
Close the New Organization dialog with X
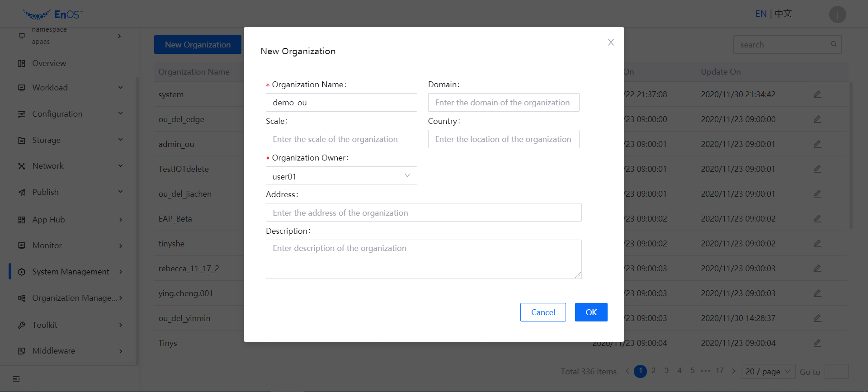[x=611, y=43]
